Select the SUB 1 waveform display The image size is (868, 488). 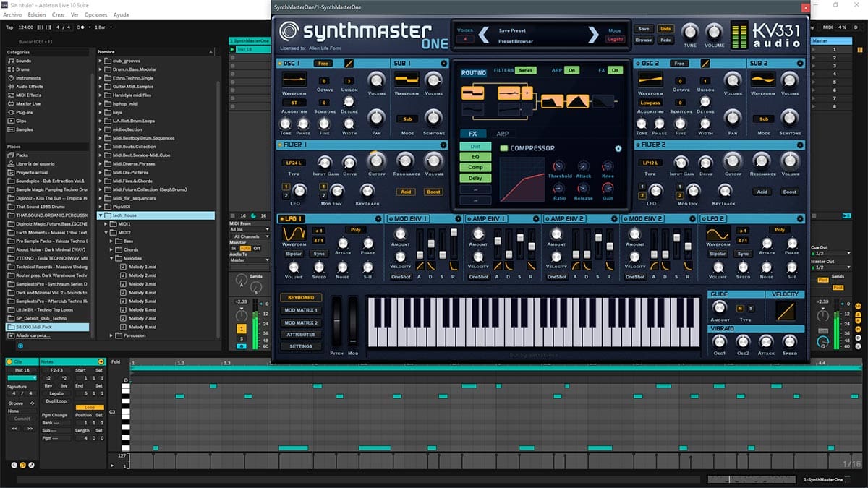pyautogui.click(x=407, y=79)
